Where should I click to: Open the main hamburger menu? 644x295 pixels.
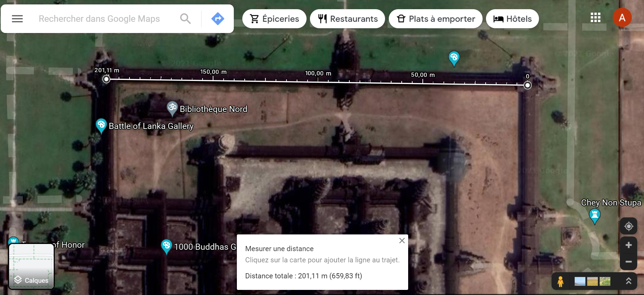tap(17, 19)
